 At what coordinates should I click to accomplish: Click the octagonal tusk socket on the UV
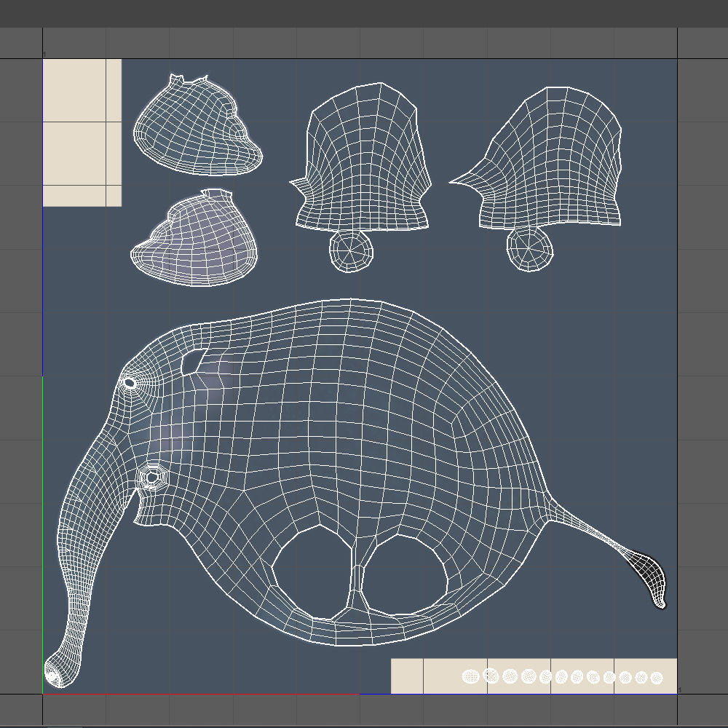pos(152,477)
